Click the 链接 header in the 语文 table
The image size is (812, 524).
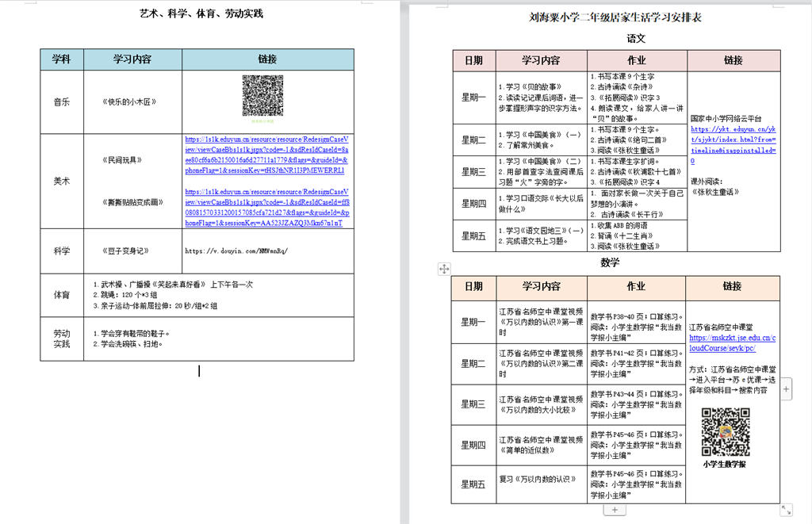pos(733,60)
